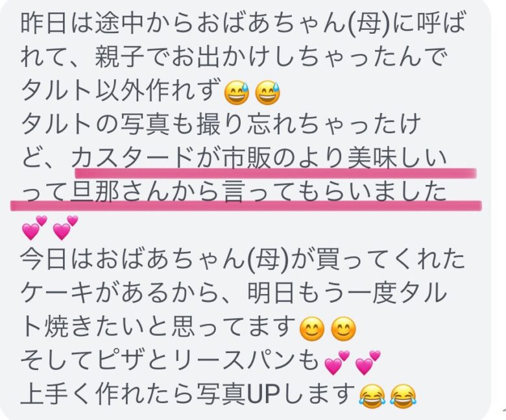Click the first tears-of-joy emoji after UPします
This screenshot has width=506, height=420.
pyautogui.click(x=372, y=397)
